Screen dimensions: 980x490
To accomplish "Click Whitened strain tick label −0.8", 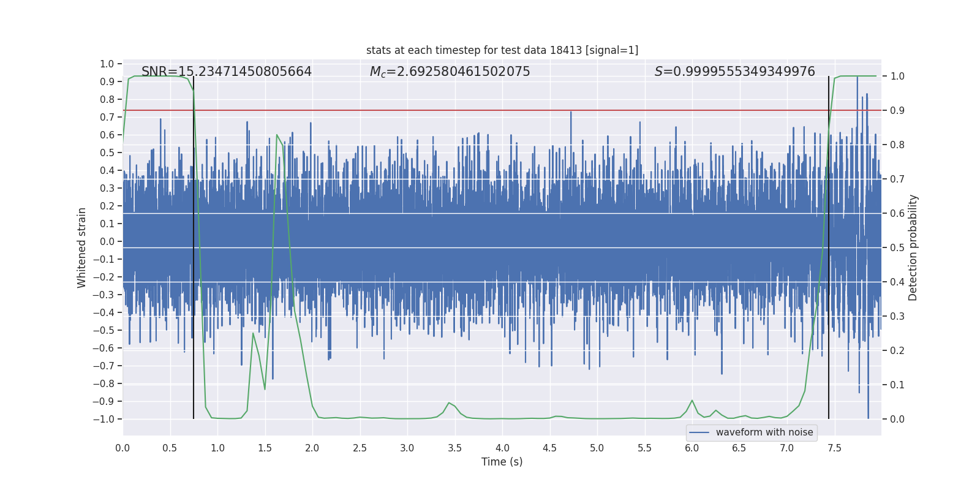I will 104,383.
